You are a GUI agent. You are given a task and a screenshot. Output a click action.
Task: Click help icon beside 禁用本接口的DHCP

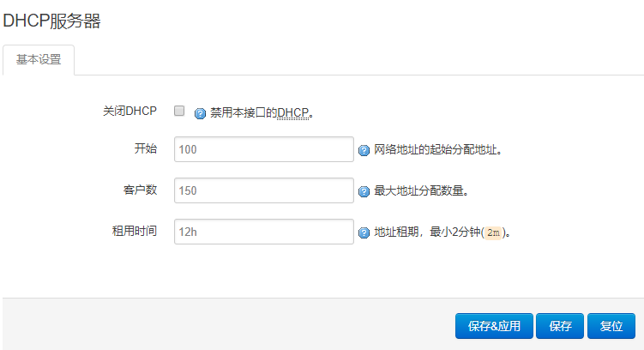pos(200,113)
